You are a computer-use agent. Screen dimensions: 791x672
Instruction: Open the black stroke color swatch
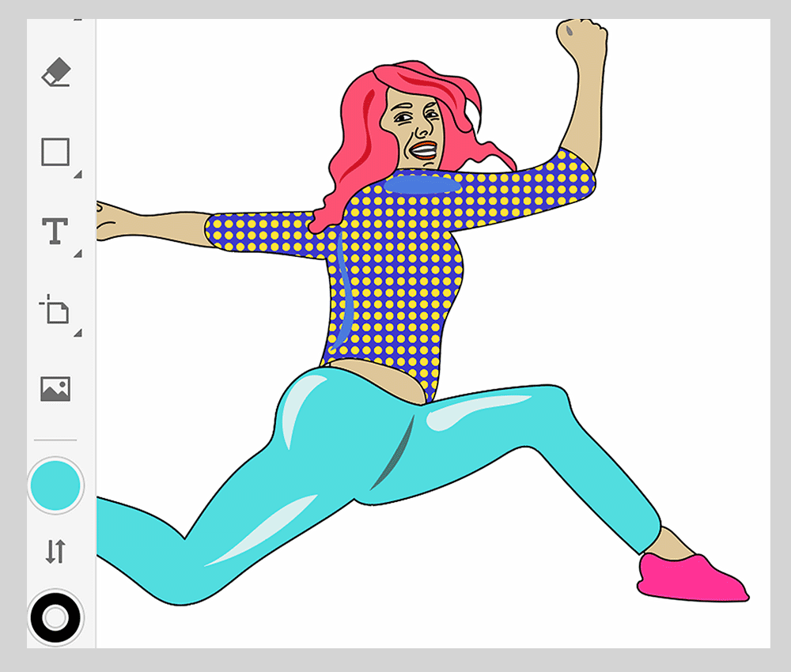click(55, 617)
